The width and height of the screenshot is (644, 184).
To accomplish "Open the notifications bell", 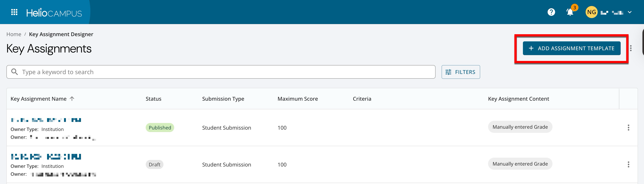I will (x=570, y=12).
